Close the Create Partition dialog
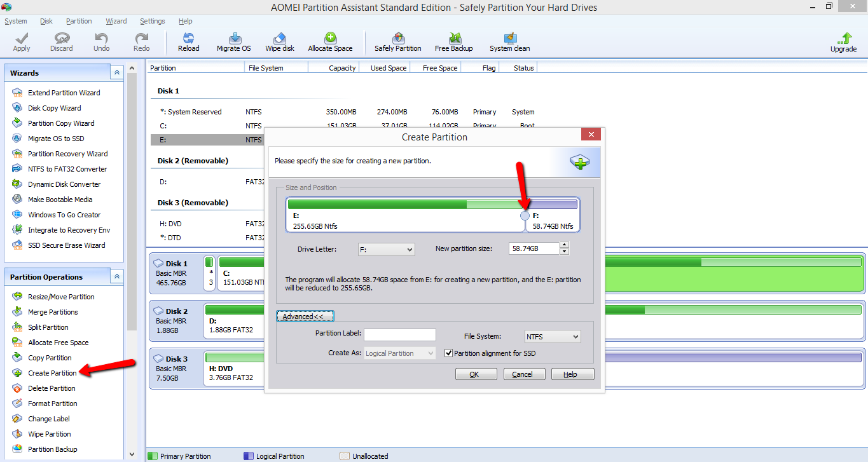 click(591, 135)
